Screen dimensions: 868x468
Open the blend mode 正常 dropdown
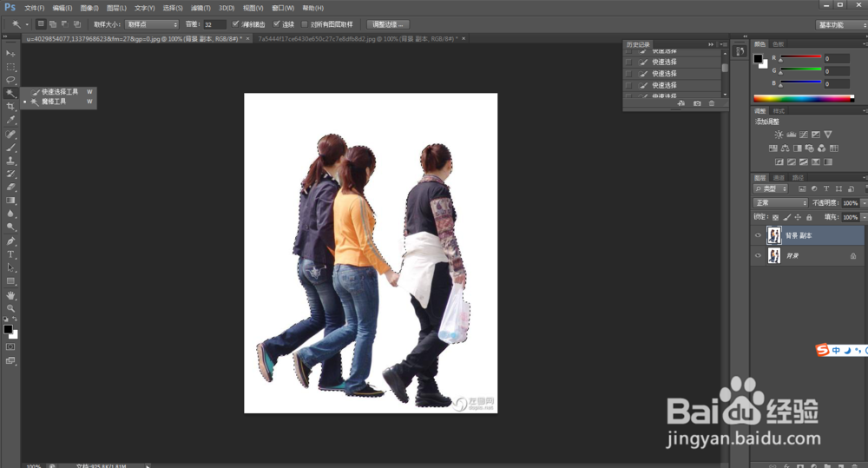tap(780, 202)
